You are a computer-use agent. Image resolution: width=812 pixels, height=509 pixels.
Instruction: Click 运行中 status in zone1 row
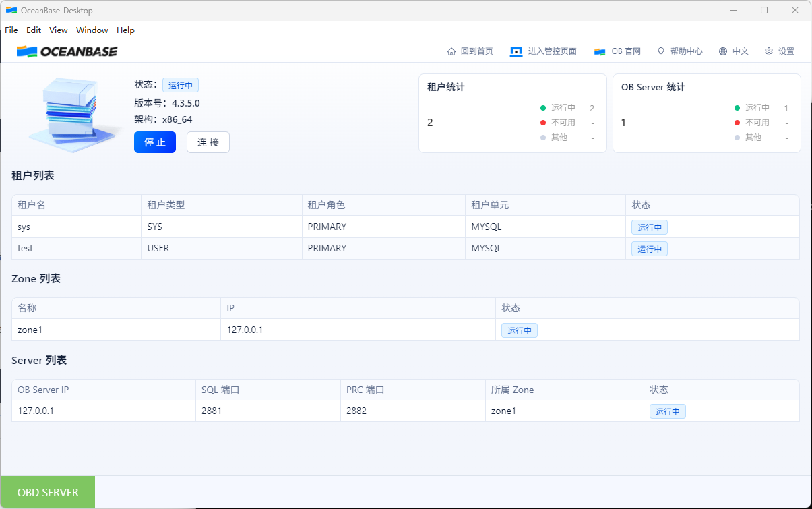520,330
